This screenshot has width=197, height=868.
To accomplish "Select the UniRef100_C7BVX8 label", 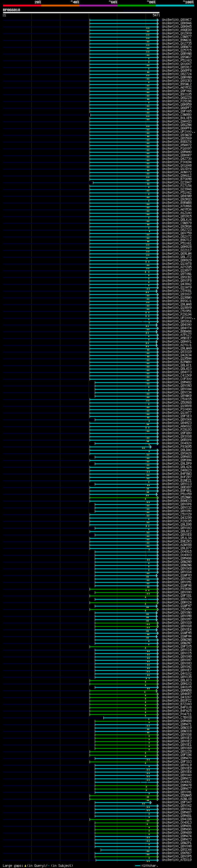I will (177, 718).
